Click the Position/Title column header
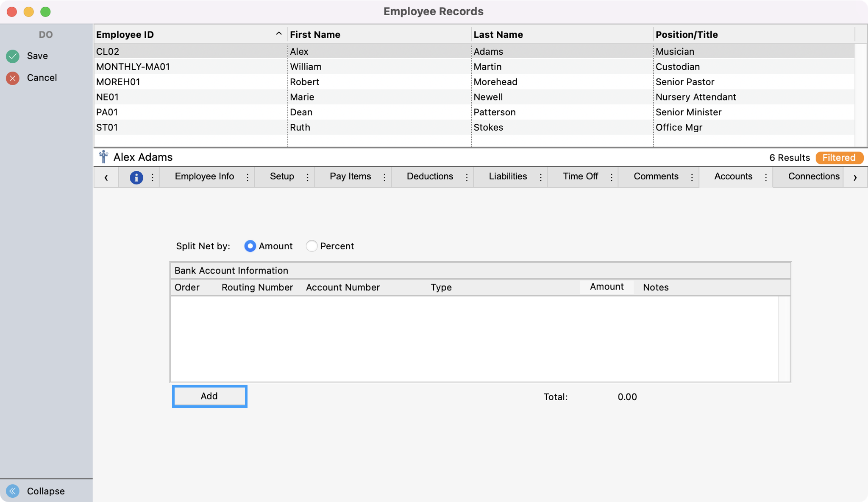This screenshot has width=868, height=502. coord(687,35)
